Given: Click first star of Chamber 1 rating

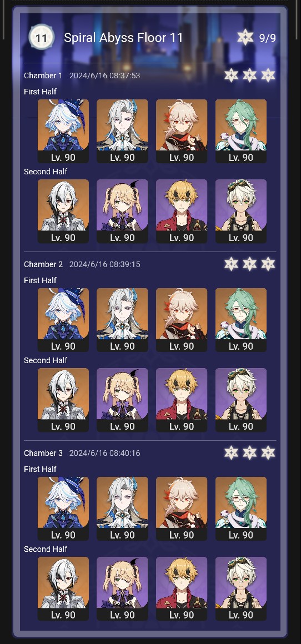Looking at the screenshot, I should [231, 75].
